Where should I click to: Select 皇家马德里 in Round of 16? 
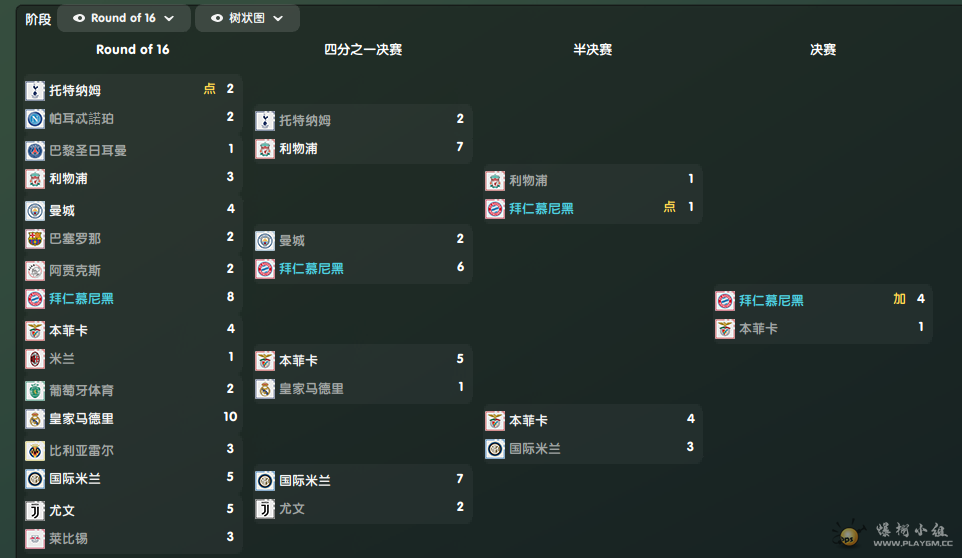(x=82, y=419)
